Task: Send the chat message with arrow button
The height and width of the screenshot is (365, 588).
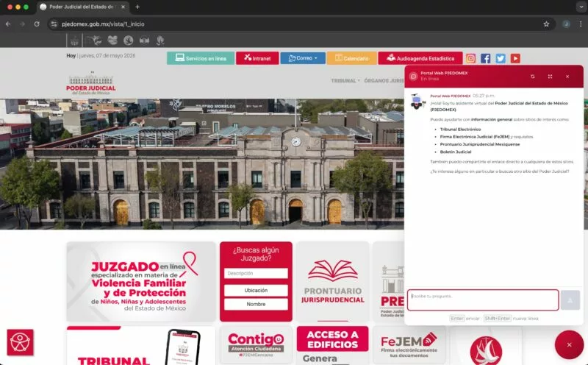Action: tap(570, 300)
